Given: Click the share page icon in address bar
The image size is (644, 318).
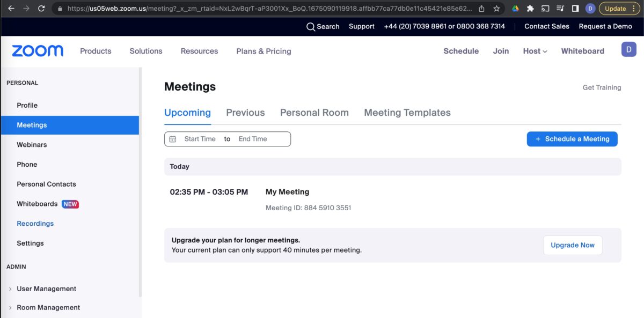Looking at the screenshot, I should (x=481, y=9).
